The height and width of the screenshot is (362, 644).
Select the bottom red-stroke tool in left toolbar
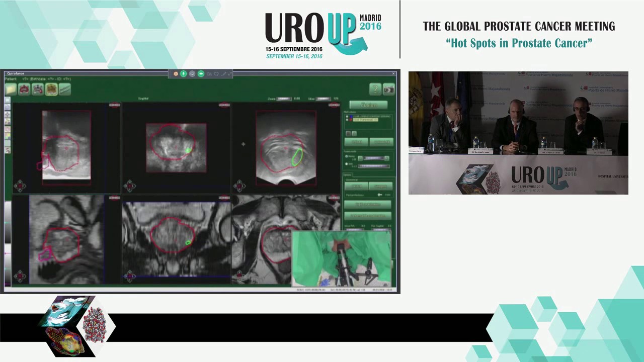tap(8, 150)
